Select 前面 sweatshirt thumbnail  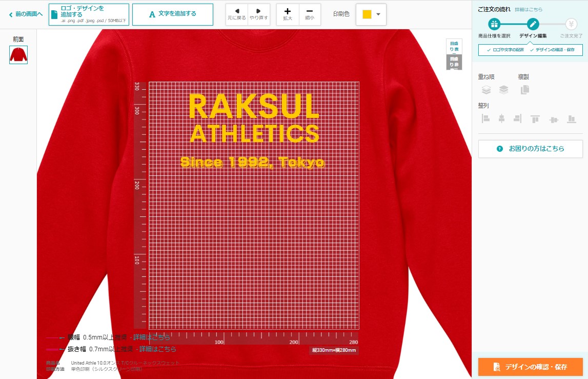pos(18,55)
